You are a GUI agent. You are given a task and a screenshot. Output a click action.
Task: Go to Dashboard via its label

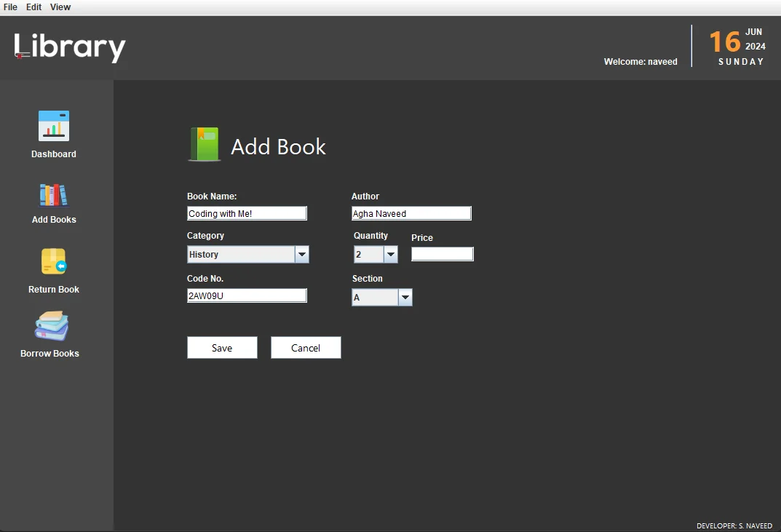coord(54,154)
